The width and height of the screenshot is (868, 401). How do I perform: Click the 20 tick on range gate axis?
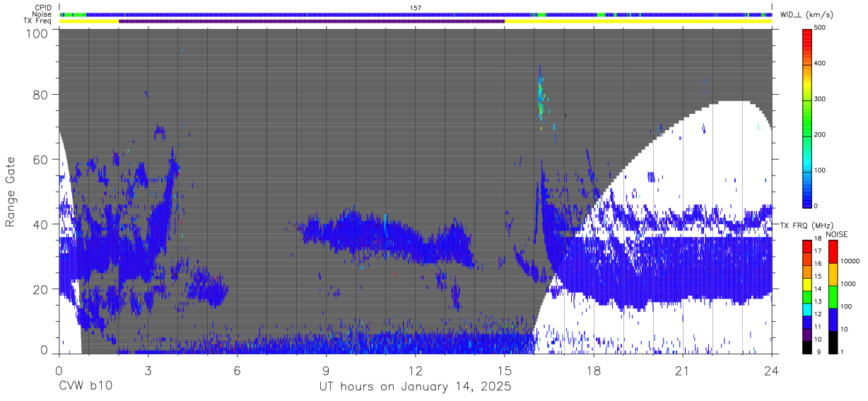coord(40,289)
